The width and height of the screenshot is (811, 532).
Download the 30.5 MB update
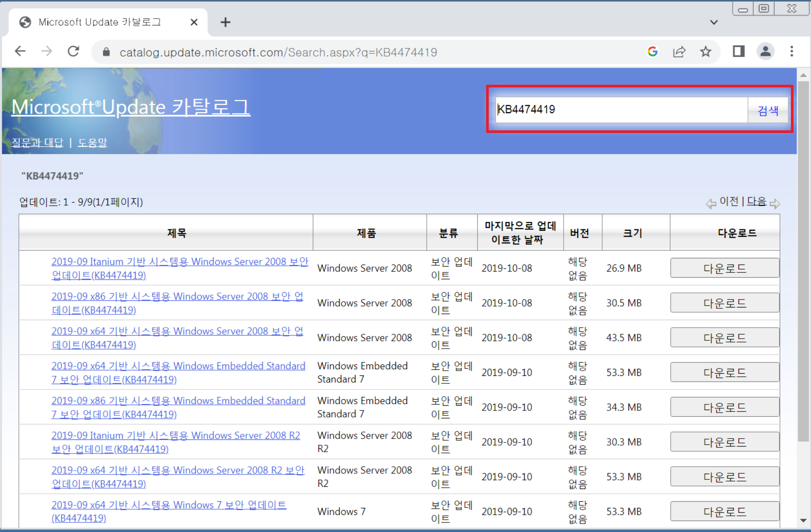pyautogui.click(x=725, y=303)
